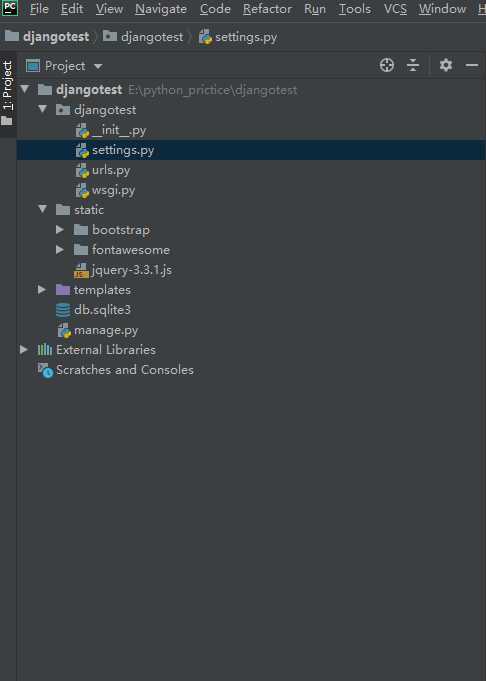Click the PyCharm logo icon
486x681 pixels.
(x=10, y=8)
